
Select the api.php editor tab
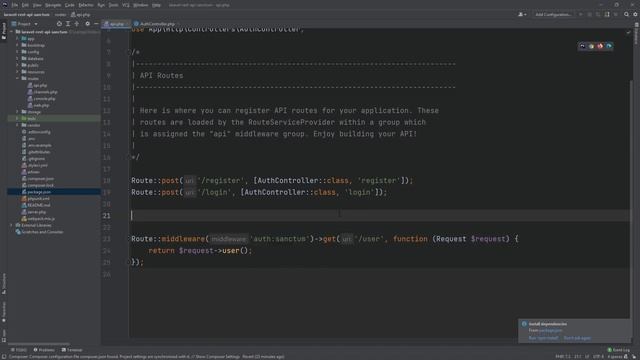tap(115, 24)
